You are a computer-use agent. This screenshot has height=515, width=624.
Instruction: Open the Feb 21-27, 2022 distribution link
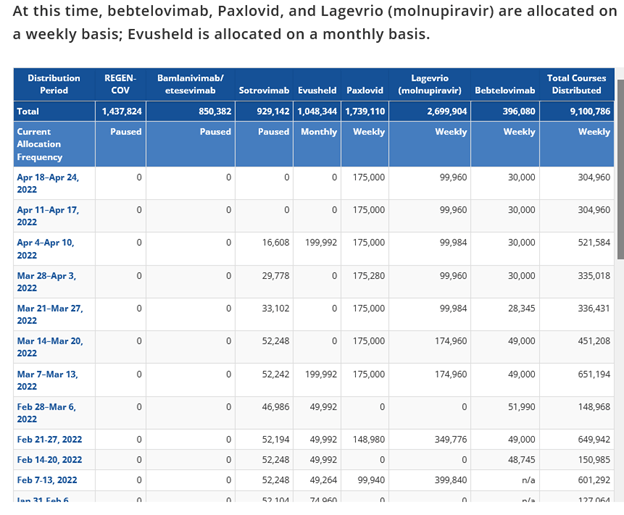click(x=51, y=439)
